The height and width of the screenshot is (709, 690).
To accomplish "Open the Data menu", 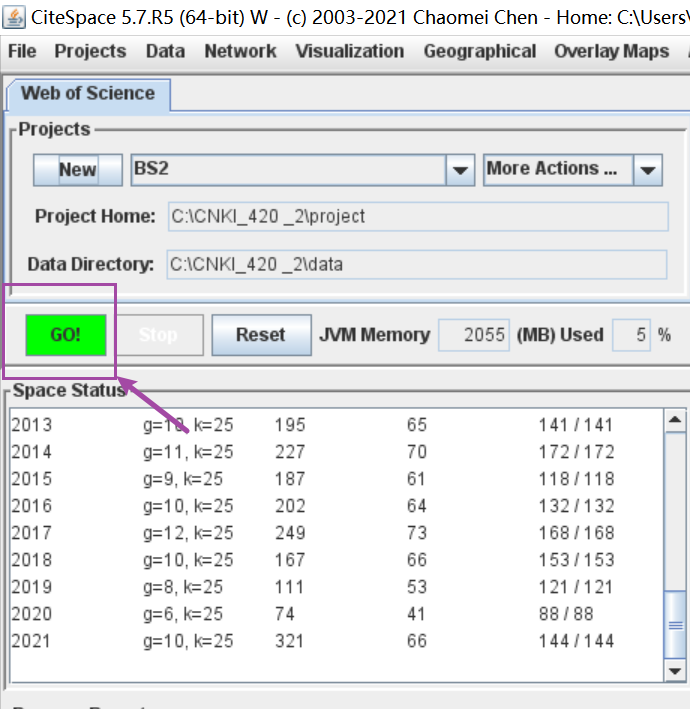I will point(165,51).
